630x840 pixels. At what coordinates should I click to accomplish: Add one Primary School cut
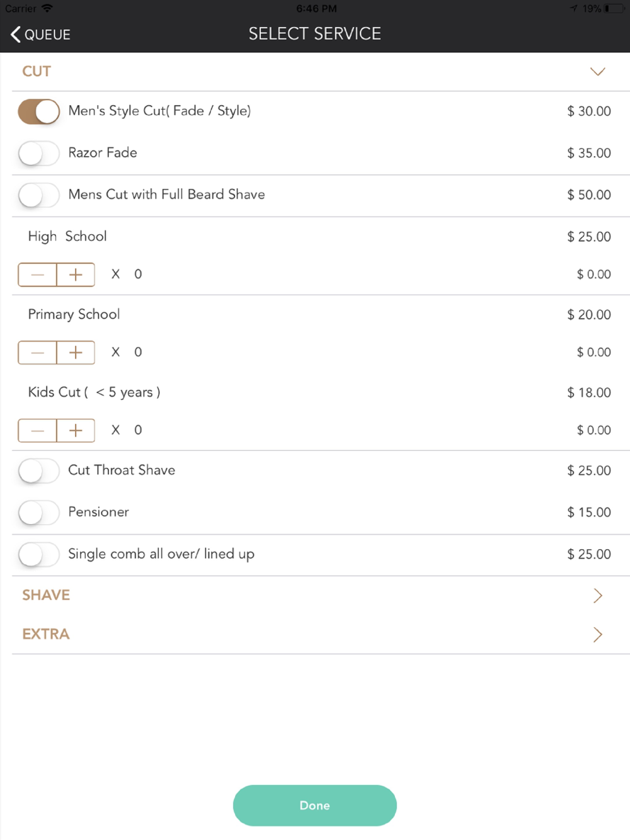76,353
